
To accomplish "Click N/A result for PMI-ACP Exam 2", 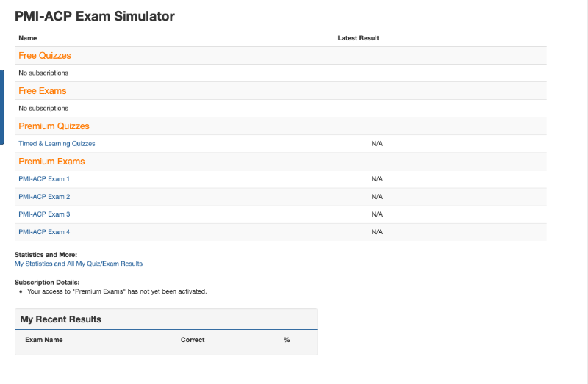I will 377,197.
